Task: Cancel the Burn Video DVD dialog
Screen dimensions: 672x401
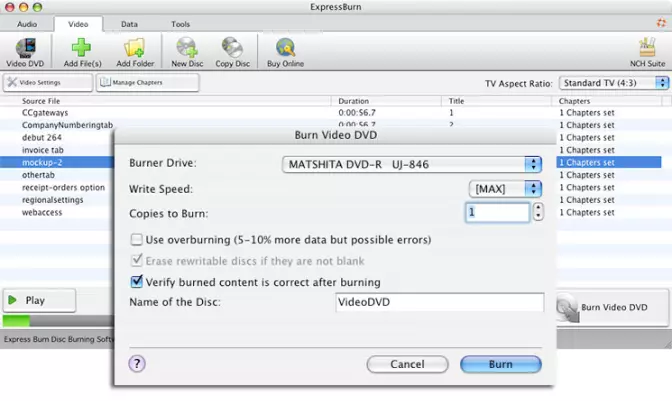Action: (407, 364)
